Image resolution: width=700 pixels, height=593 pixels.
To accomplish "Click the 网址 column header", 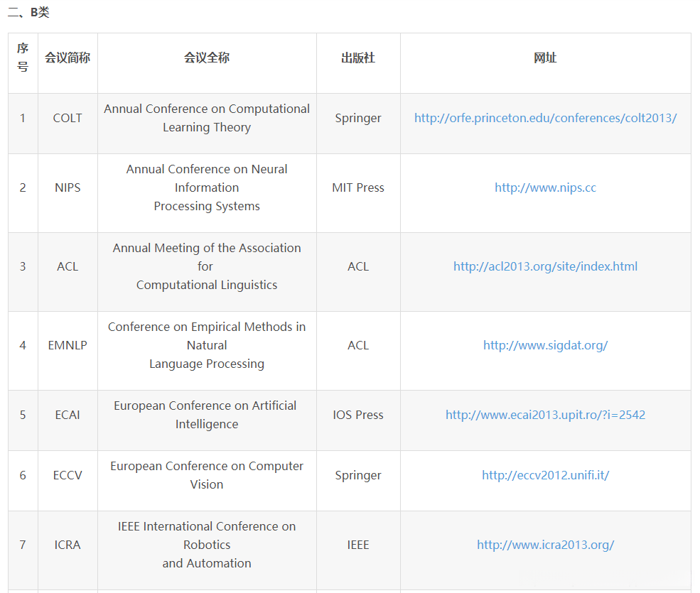I will pyautogui.click(x=545, y=58).
